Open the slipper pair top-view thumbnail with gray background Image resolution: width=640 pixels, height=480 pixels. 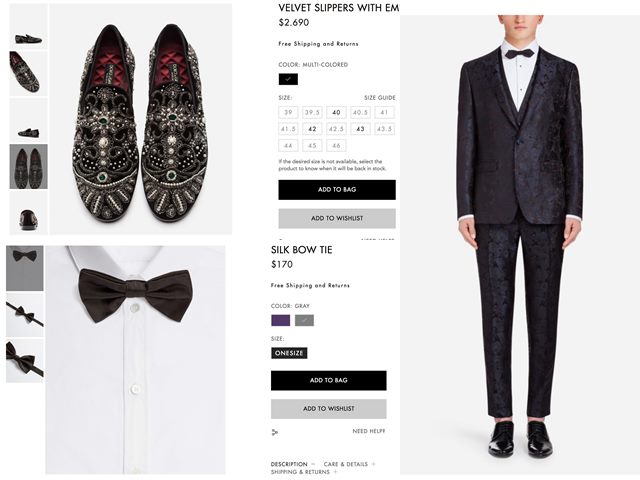tap(28, 166)
